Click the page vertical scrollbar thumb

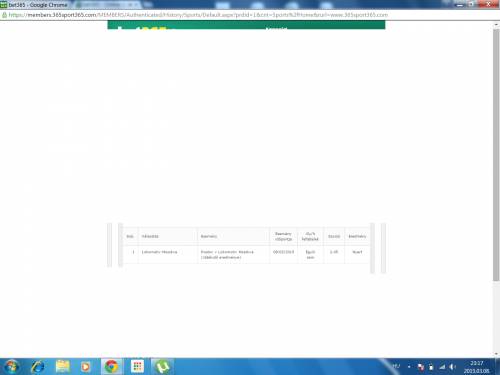[496, 155]
